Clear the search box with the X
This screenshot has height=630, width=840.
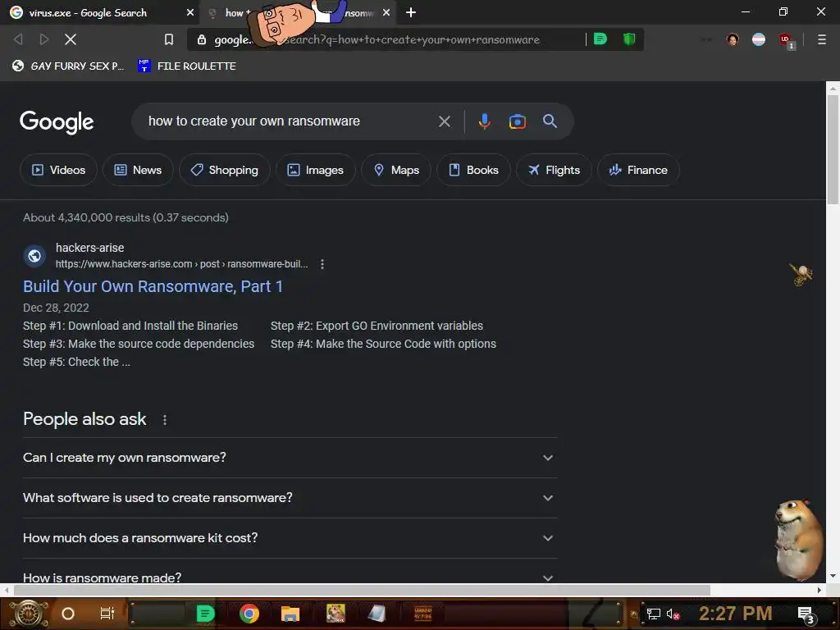pyautogui.click(x=444, y=121)
